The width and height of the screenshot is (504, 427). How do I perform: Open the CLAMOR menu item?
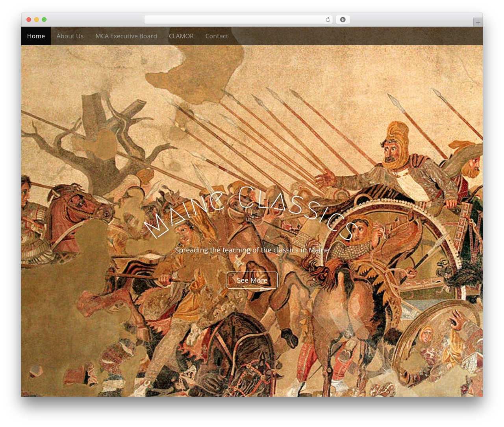click(181, 36)
